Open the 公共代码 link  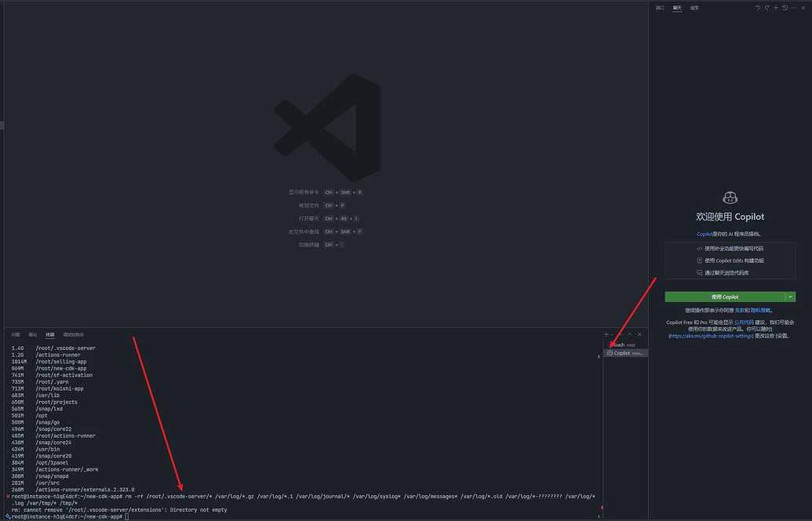744,322
